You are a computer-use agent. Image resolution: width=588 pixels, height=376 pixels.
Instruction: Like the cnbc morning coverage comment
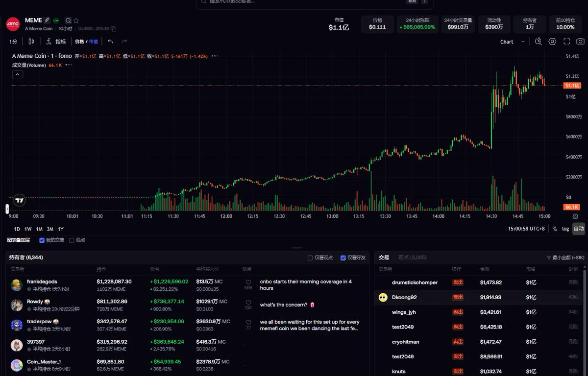click(x=248, y=282)
